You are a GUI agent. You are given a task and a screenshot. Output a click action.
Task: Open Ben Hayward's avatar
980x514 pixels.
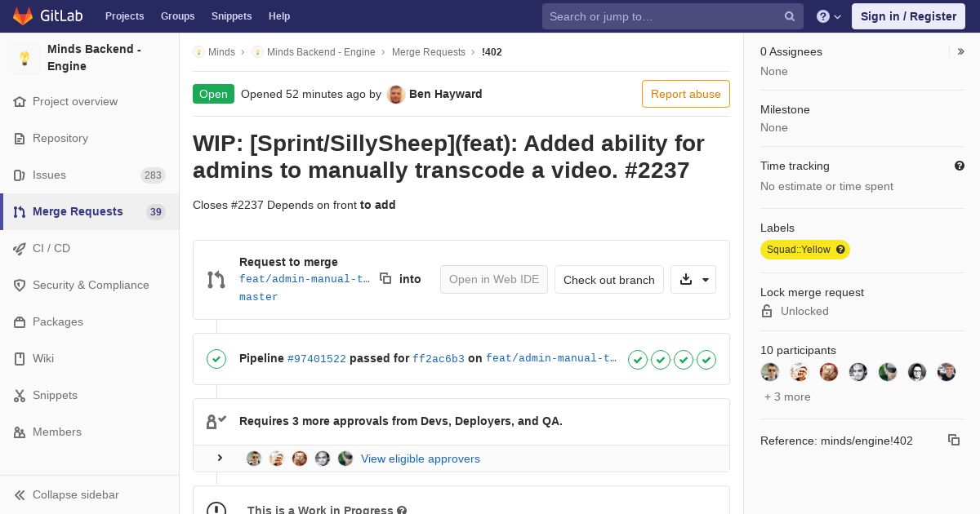[x=396, y=94]
